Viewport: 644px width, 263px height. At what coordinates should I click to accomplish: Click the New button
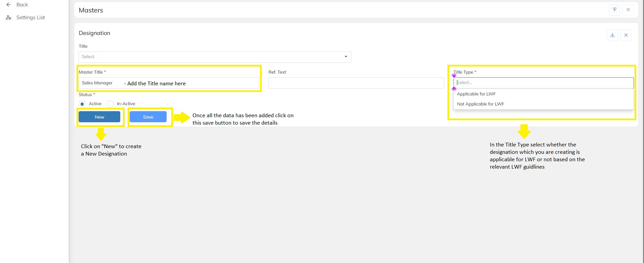point(99,117)
